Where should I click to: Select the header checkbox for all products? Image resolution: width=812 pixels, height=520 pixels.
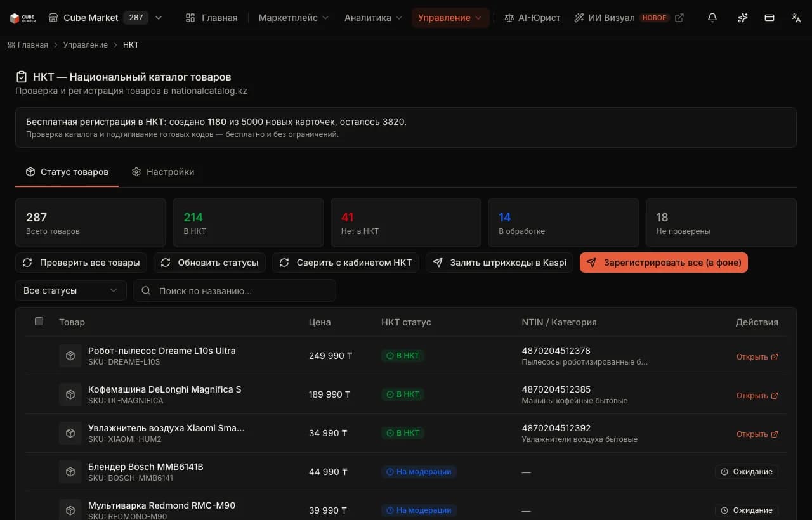(x=39, y=322)
